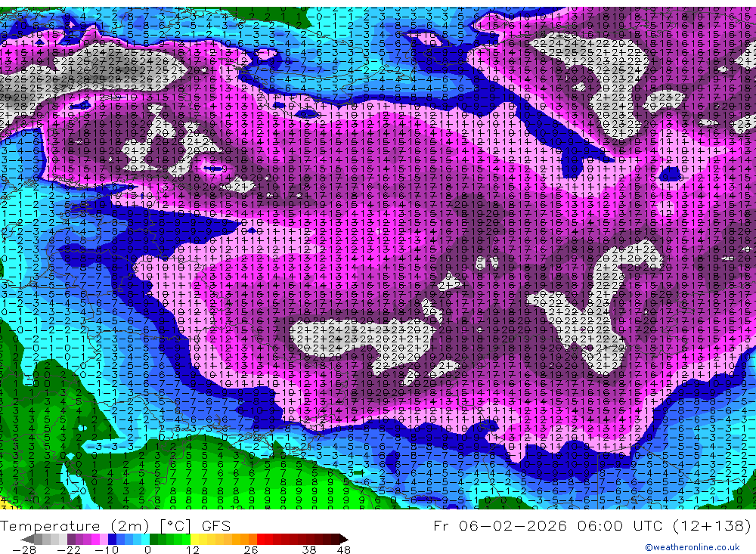Click the dark maroon right arrow end of scale
Image resolution: width=756 pixels, height=554 pixels.
(x=344, y=539)
